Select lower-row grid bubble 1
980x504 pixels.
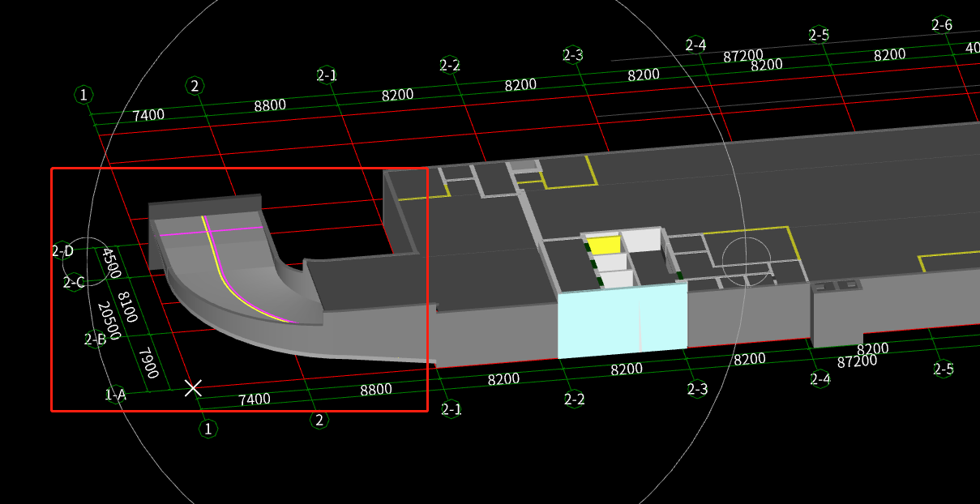pyautogui.click(x=208, y=429)
